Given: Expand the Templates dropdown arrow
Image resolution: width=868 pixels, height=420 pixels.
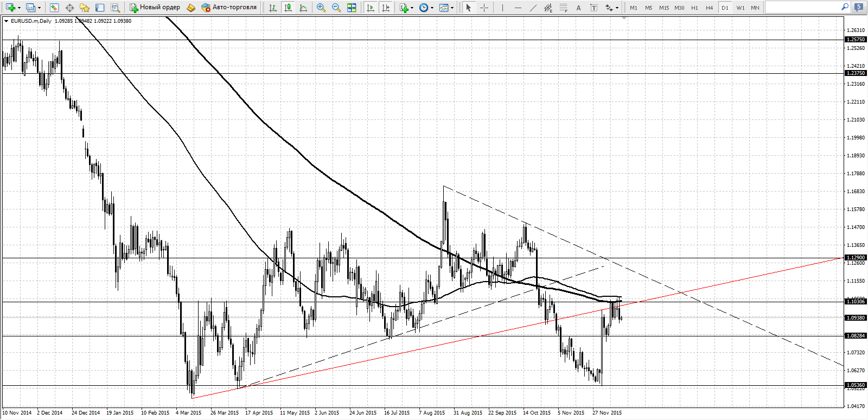Looking at the screenshot, I should click(x=452, y=8).
